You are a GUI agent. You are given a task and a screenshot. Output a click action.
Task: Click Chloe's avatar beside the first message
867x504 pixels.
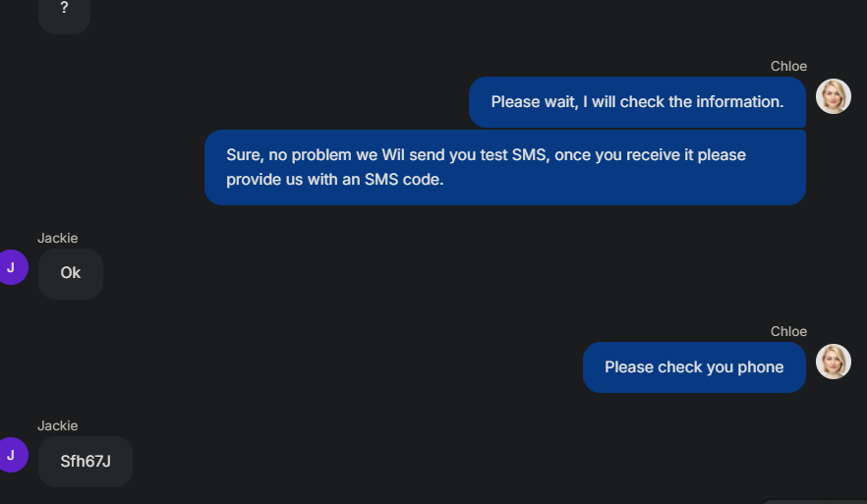pos(834,96)
